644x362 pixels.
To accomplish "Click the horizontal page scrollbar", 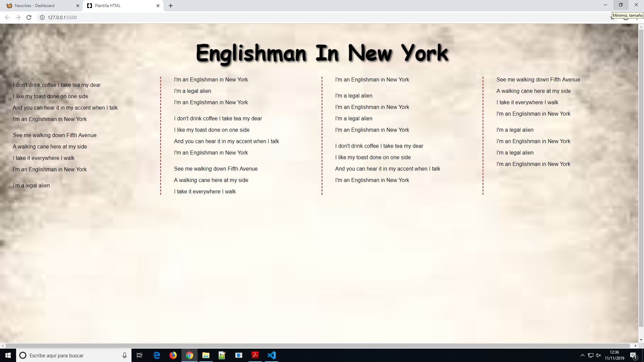I will pyautogui.click(x=318, y=346).
